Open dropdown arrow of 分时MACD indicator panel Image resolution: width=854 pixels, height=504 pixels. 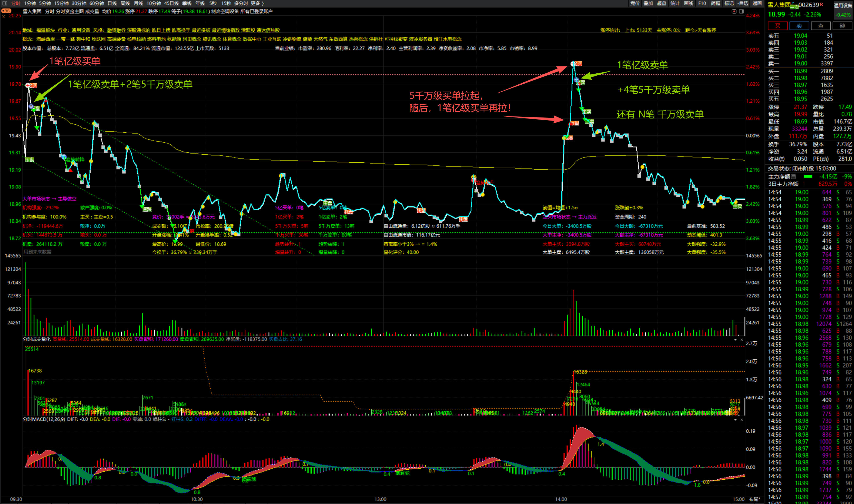tap(735, 420)
